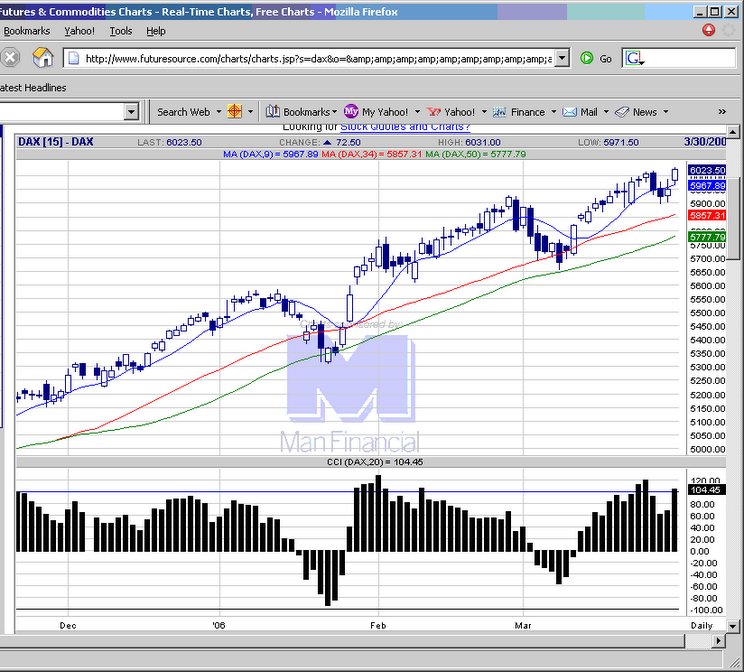Click the vertical scrollbar down arrow
Screen dimensions: 744x672
733,626
